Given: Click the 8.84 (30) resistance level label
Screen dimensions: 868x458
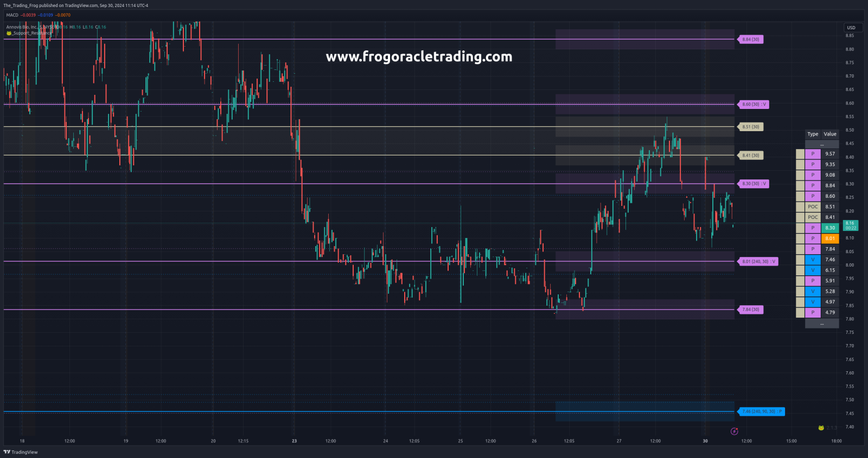Looking at the screenshot, I should 751,39.
